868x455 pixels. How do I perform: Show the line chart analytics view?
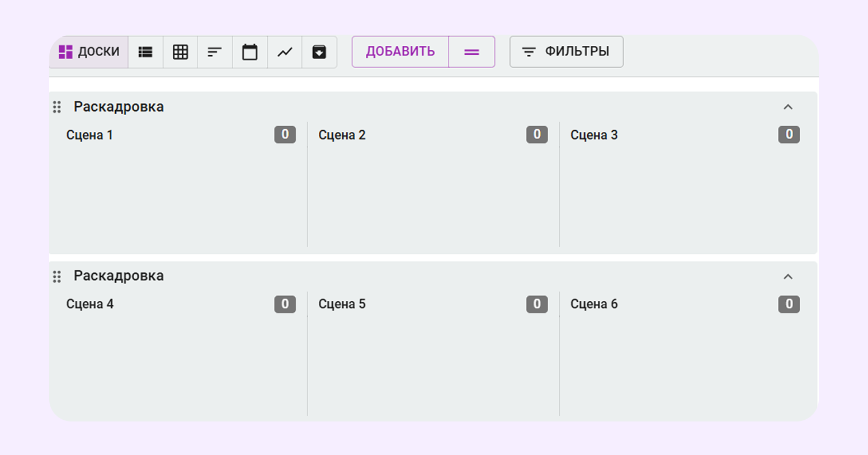tap(285, 52)
